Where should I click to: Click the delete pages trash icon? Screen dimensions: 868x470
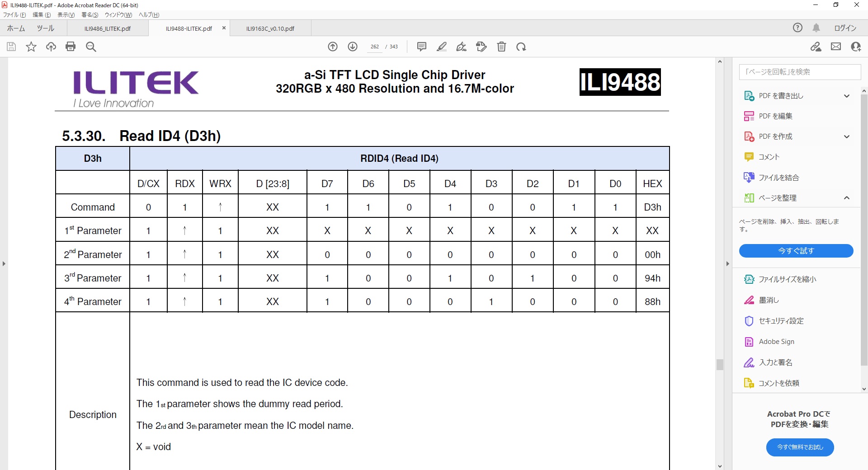coord(501,47)
